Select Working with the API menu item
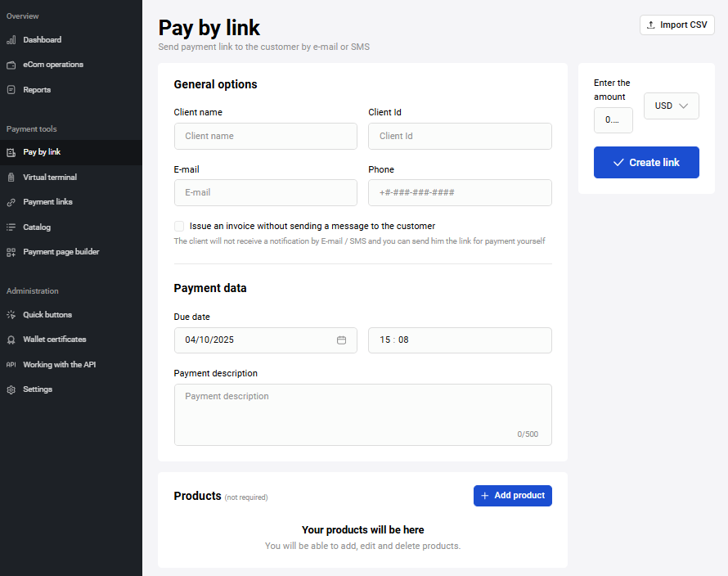This screenshot has height=576, width=728. coord(59,365)
